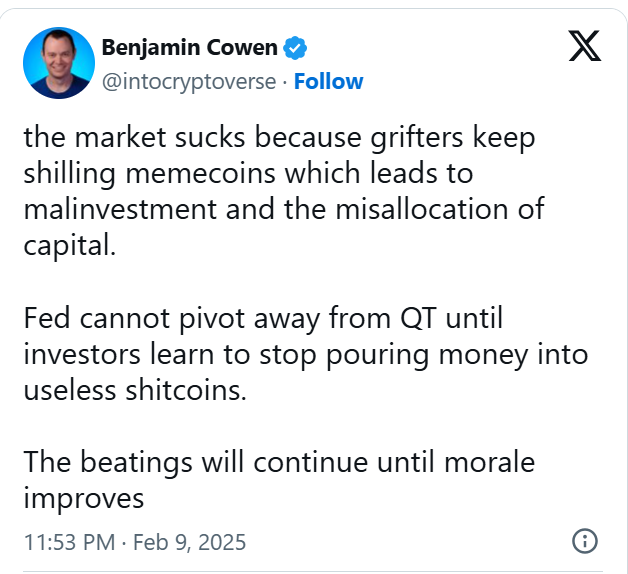The width and height of the screenshot is (628, 574).
Task: Follow the @intocryptoverse account
Action: click(x=330, y=81)
